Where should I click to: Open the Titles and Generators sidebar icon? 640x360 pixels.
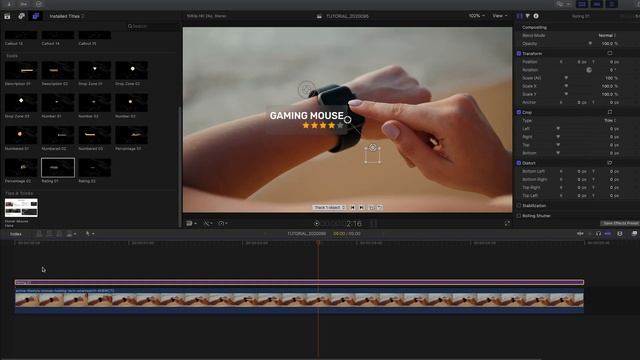pos(36,16)
